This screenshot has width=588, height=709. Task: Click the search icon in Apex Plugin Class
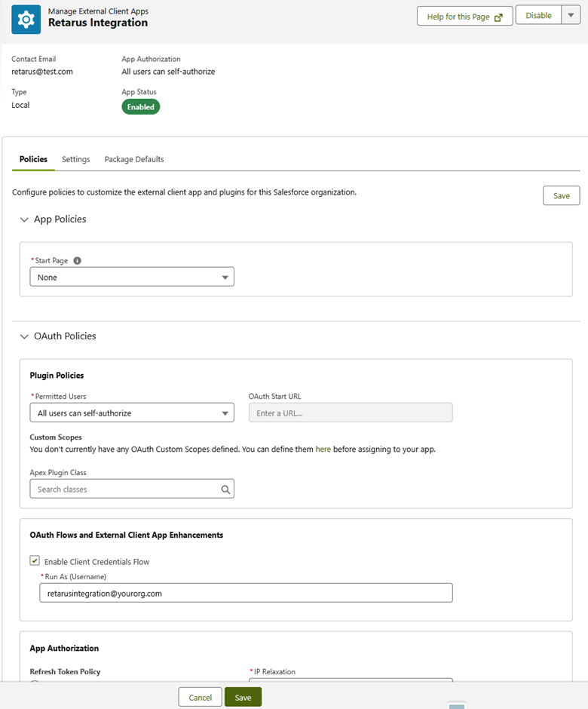(225, 490)
